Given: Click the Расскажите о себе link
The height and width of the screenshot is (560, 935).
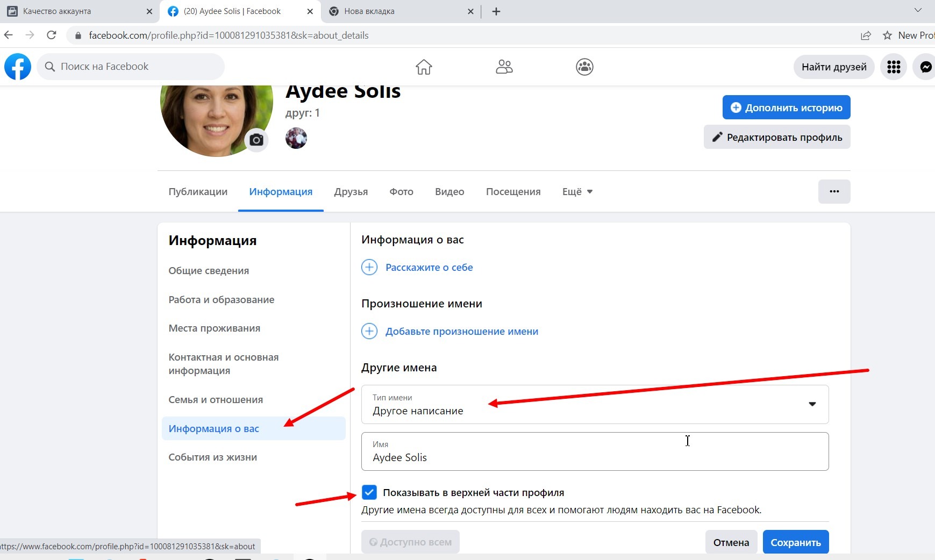Looking at the screenshot, I should click(429, 267).
